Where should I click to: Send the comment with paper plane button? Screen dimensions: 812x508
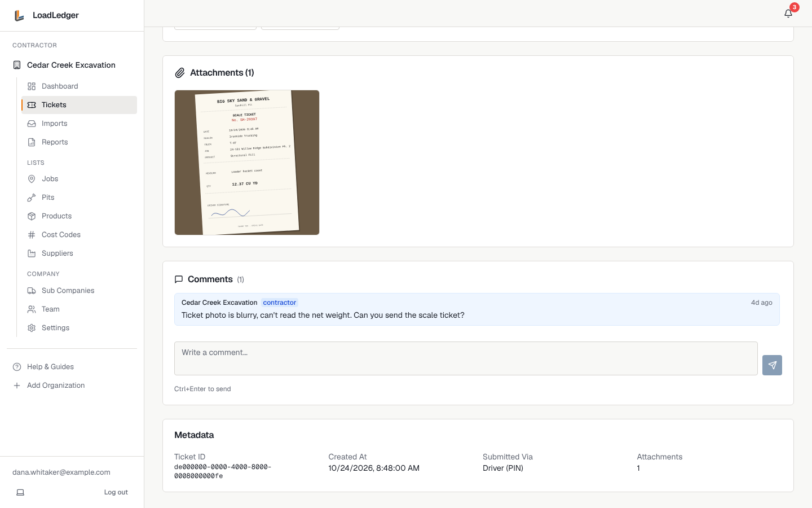(772, 365)
